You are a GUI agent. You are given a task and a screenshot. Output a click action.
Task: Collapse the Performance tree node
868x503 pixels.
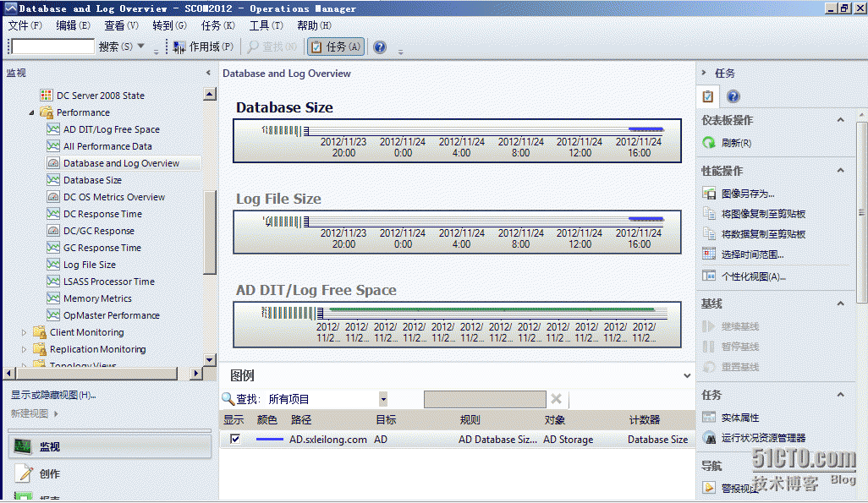(x=31, y=112)
